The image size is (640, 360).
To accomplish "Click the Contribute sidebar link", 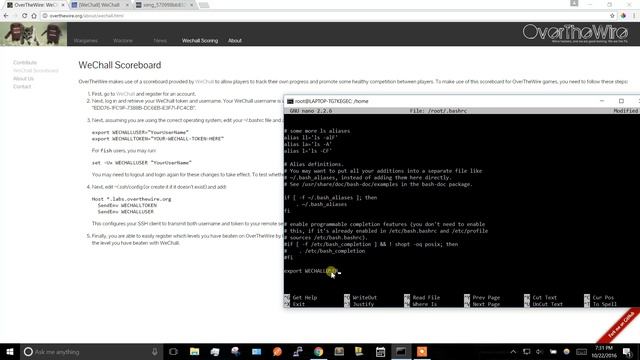I will coord(25,62).
